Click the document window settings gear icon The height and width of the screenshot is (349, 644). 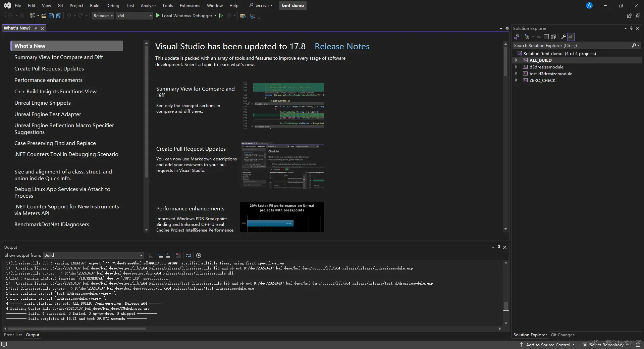point(507,29)
